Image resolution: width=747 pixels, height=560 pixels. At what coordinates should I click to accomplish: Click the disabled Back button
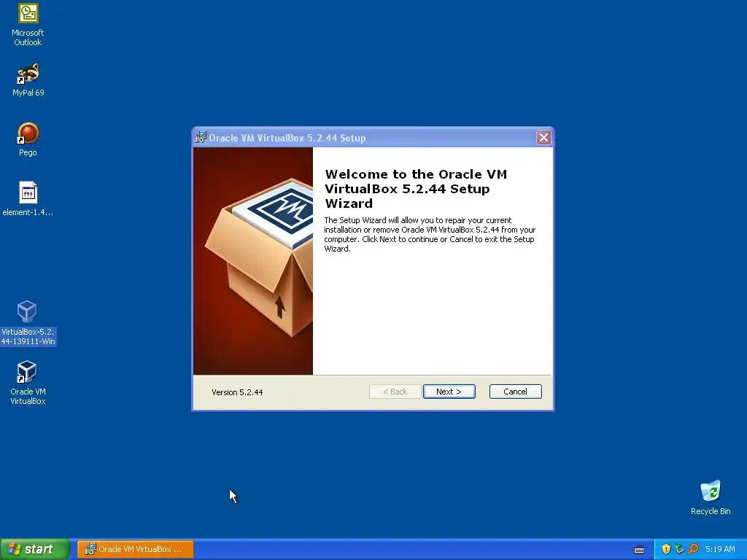[x=395, y=392]
